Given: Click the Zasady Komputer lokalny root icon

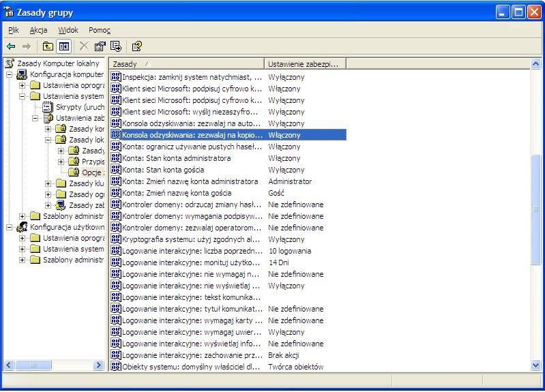Looking at the screenshot, I should 10,63.
